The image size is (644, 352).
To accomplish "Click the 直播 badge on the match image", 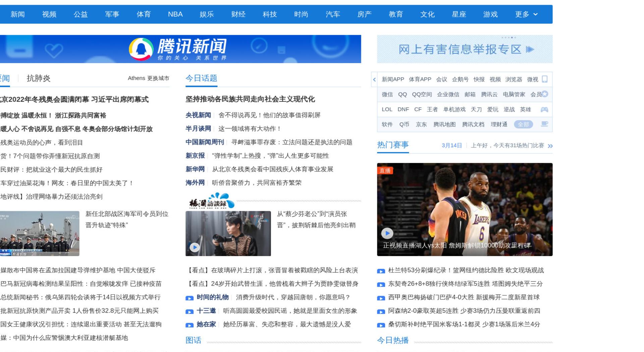I will 385,170.
